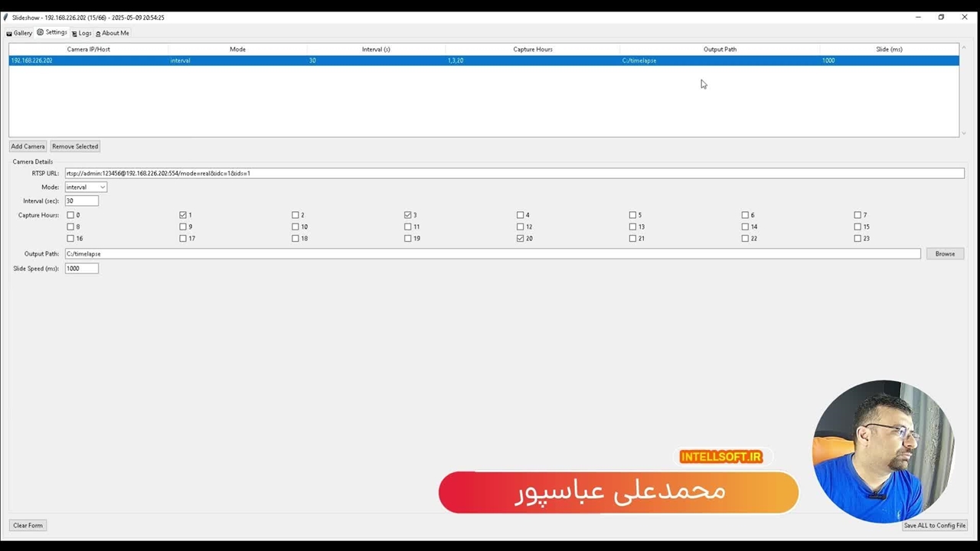Click Save ALL to Config File
The width and height of the screenshot is (980, 551).
tap(934, 525)
